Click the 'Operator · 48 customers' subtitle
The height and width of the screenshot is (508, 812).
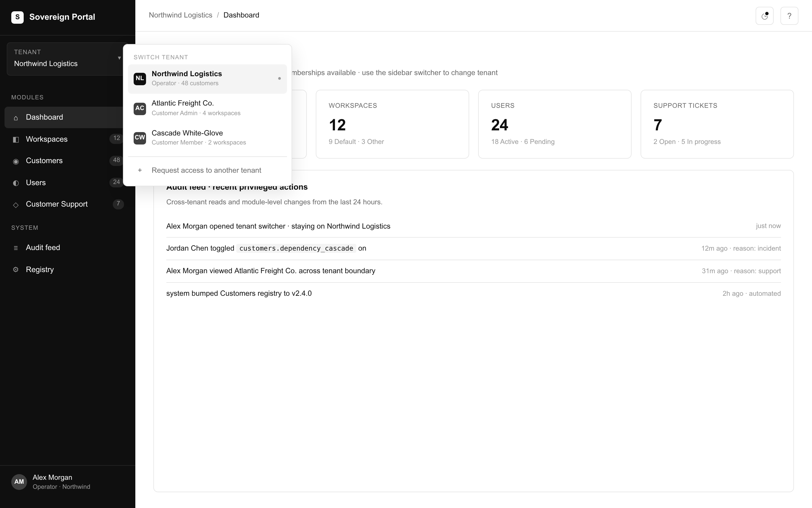point(185,83)
